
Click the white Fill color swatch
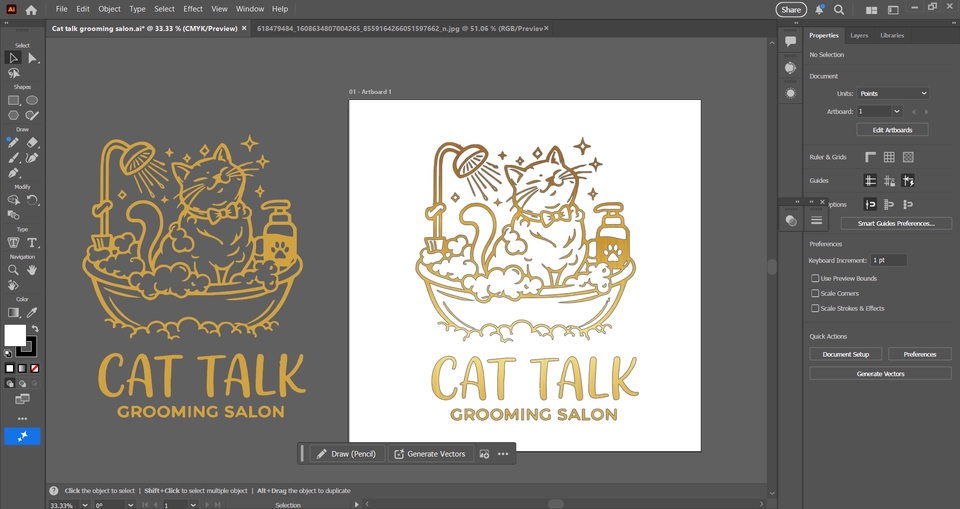14,334
